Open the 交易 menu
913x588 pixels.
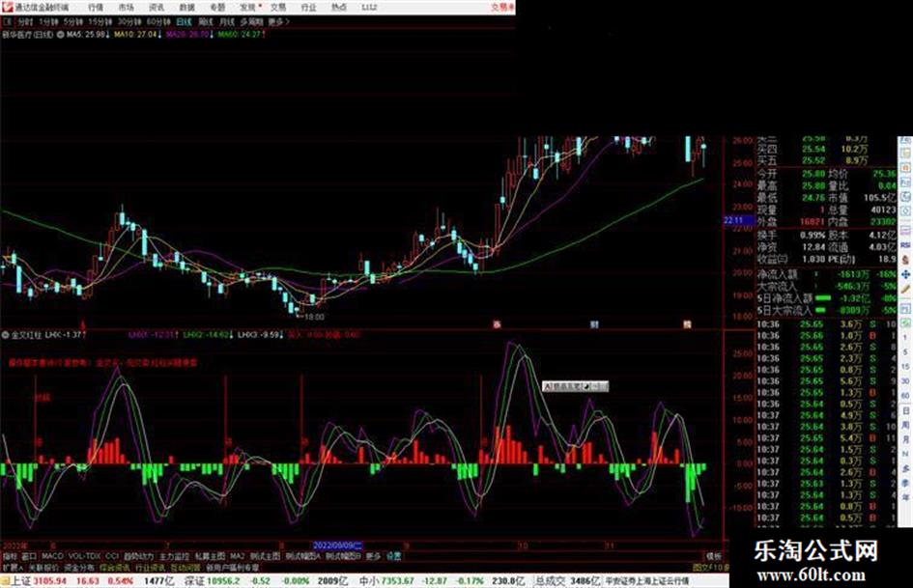point(278,7)
